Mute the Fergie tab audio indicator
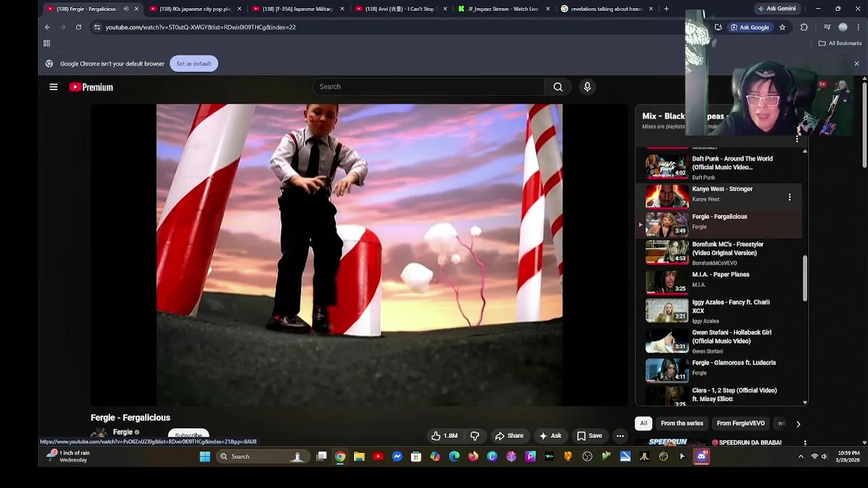The image size is (868, 488). (125, 9)
